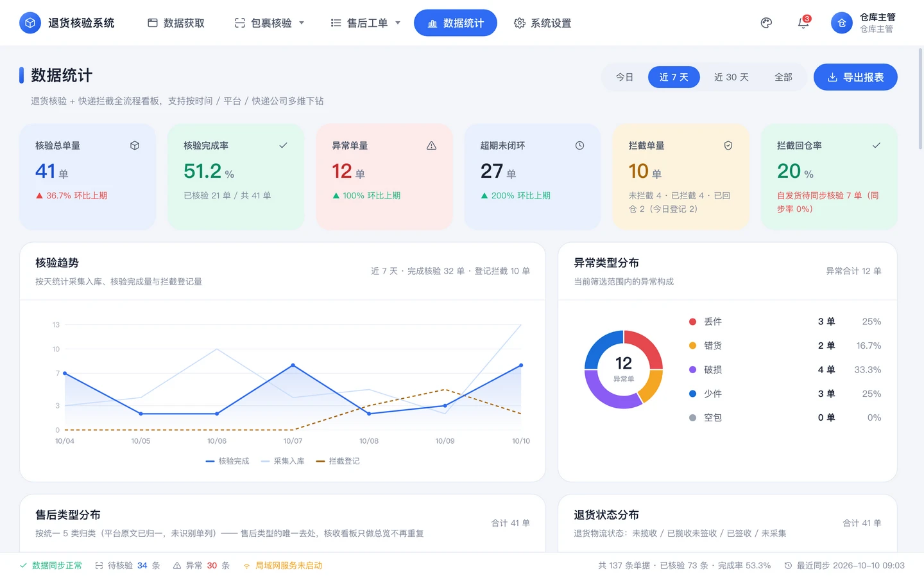
Task: Click the 异常 30 条 status entry
Action: [201, 566]
